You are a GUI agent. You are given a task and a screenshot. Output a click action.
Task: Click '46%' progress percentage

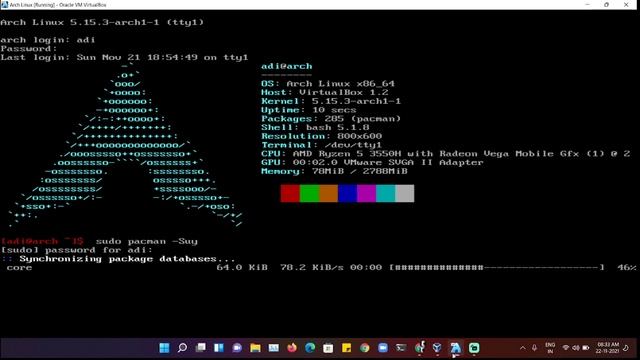[x=627, y=268]
